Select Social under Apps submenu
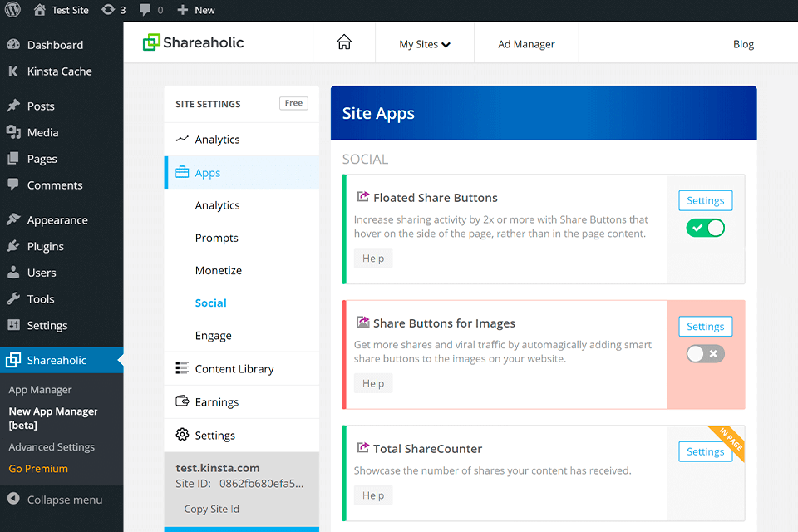 pos(211,303)
